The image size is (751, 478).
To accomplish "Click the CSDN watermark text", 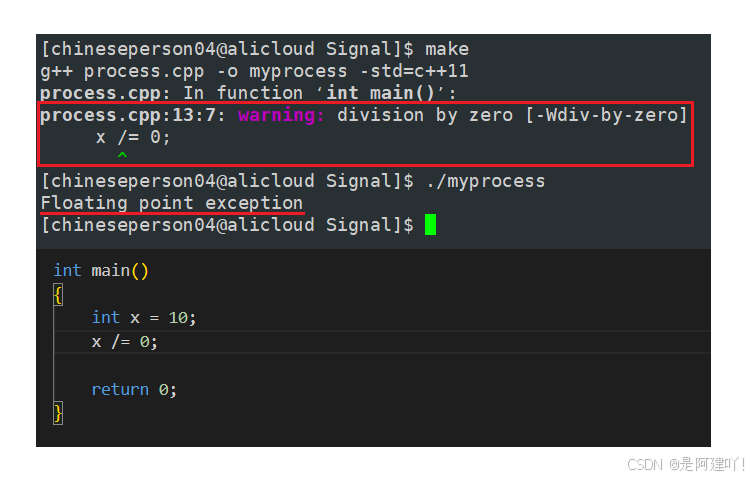I will (x=686, y=464).
